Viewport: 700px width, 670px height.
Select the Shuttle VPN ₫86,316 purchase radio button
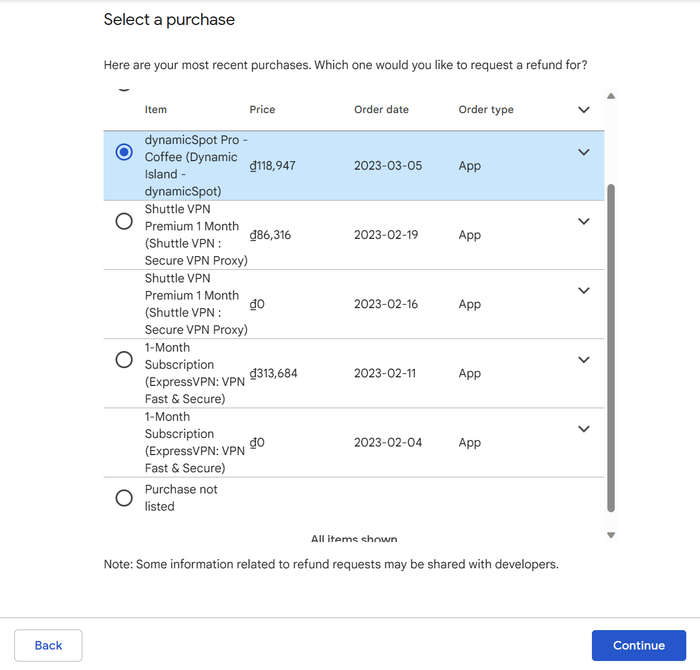point(124,221)
